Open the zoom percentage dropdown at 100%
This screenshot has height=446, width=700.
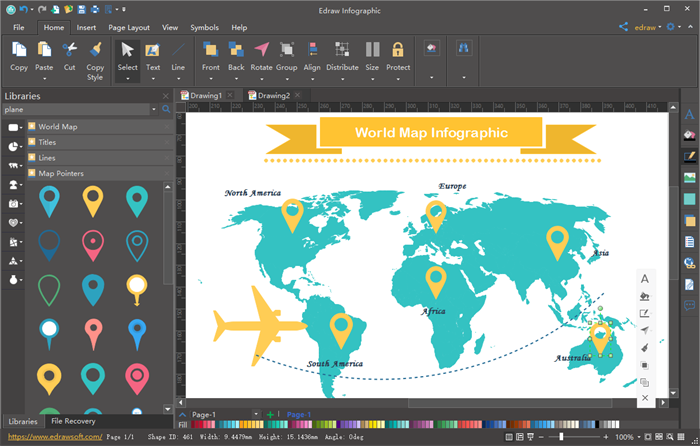(638, 438)
